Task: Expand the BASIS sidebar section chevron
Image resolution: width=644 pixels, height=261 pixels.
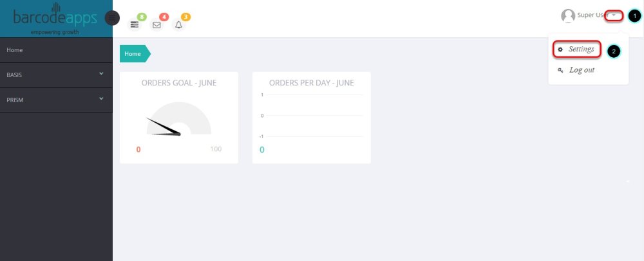Action: (x=101, y=74)
